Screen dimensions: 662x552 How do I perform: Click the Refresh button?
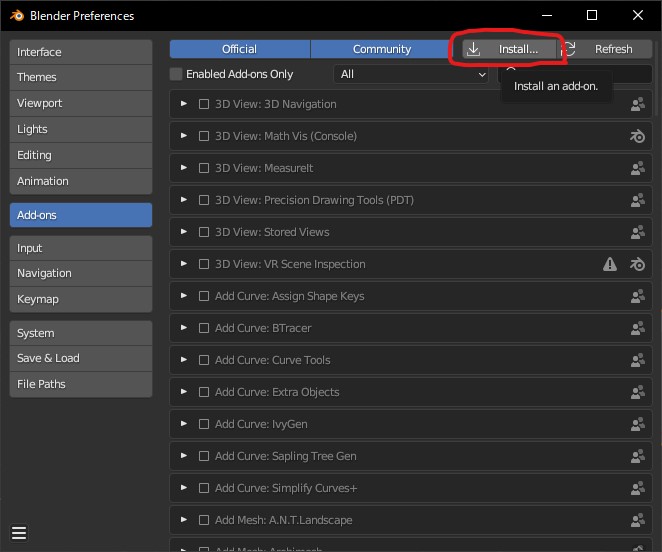click(x=606, y=49)
